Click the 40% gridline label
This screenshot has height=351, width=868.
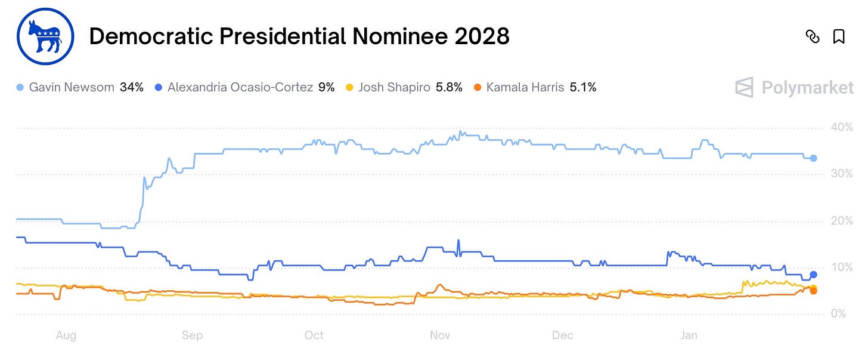[841, 127]
